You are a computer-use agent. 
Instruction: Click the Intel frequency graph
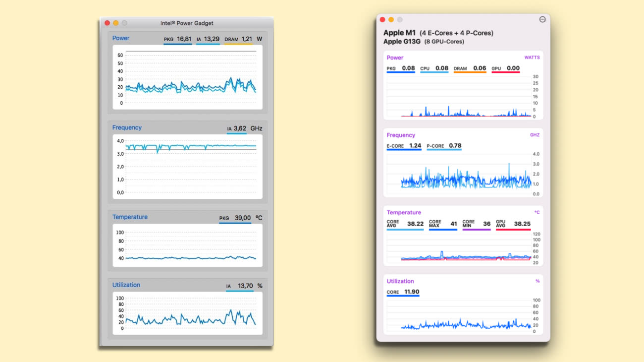187,167
